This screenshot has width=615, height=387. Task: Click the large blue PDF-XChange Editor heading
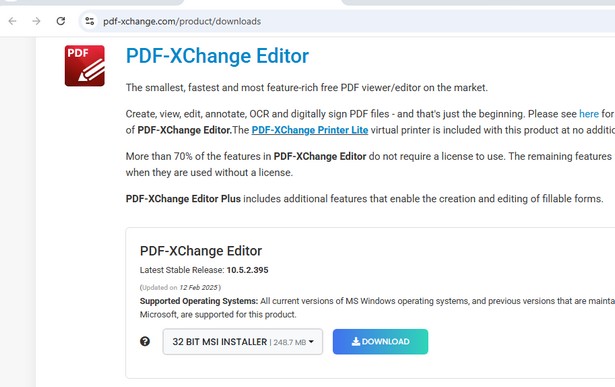[x=217, y=56]
